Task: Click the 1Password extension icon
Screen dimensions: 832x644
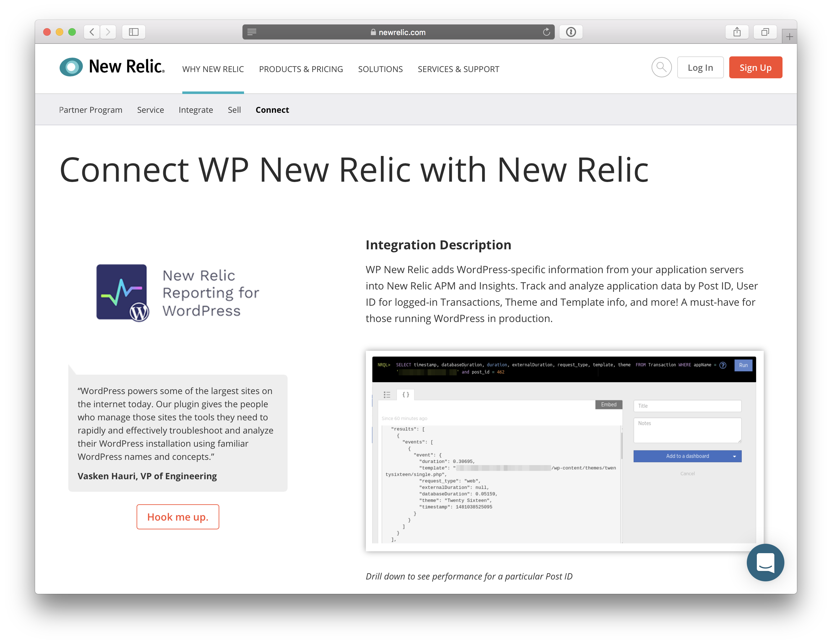Action: click(x=571, y=32)
